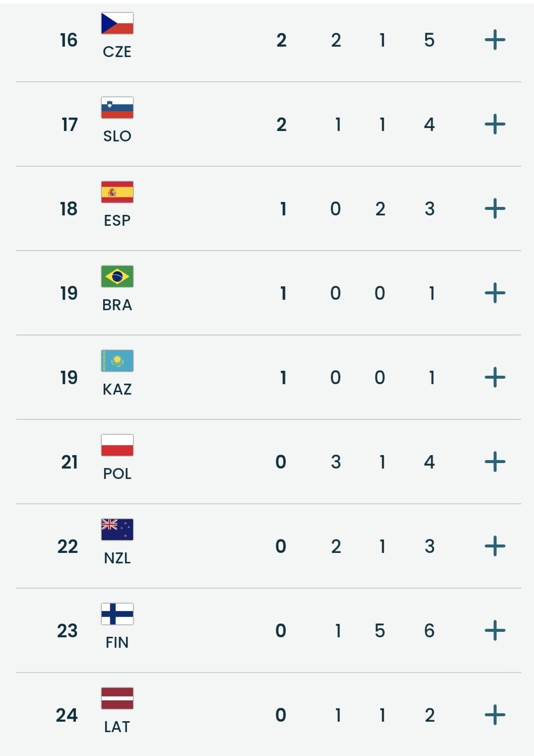
Task: Expand the FIN row details
Action: [495, 630]
